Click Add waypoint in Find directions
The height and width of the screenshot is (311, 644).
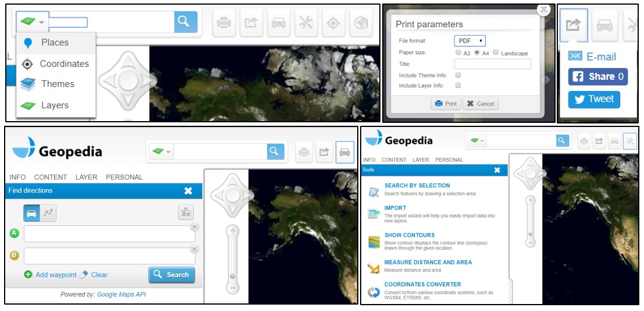point(55,275)
